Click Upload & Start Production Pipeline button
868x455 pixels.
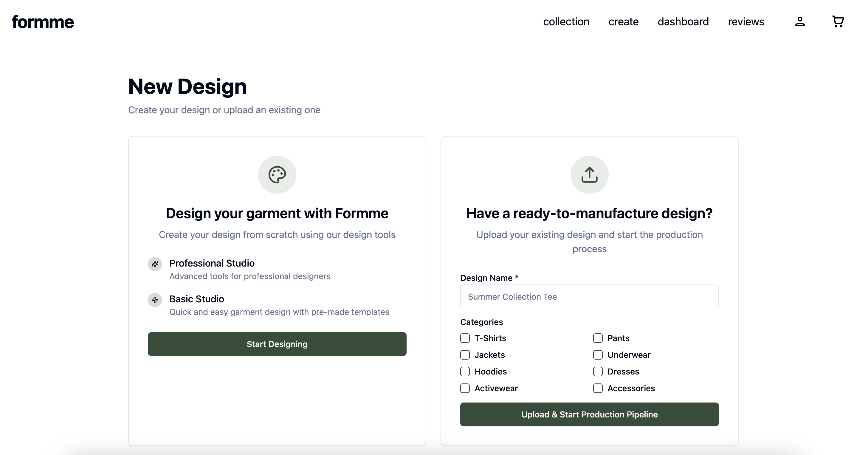pyautogui.click(x=589, y=414)
